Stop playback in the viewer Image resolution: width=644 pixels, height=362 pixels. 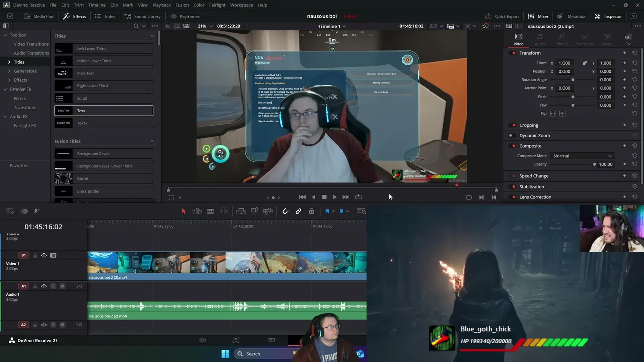[x=324, y=197]
